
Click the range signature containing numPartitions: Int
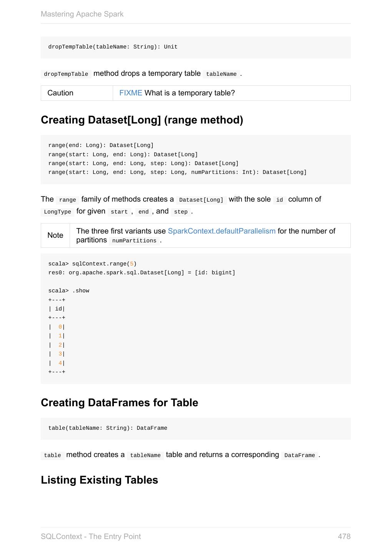pos(177,172)
